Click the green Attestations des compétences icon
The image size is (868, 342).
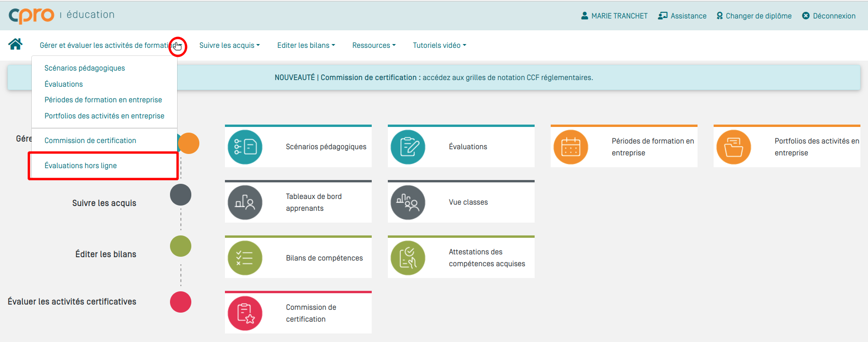(408, 258)
